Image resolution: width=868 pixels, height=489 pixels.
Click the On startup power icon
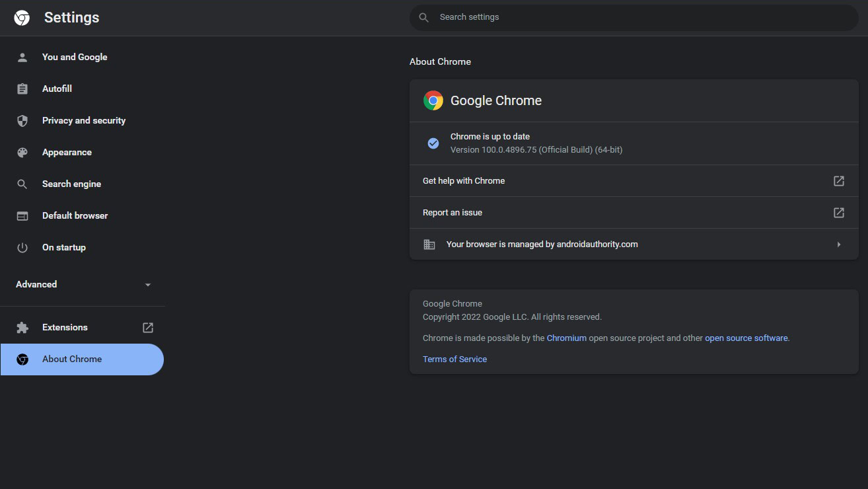[22, 248]
